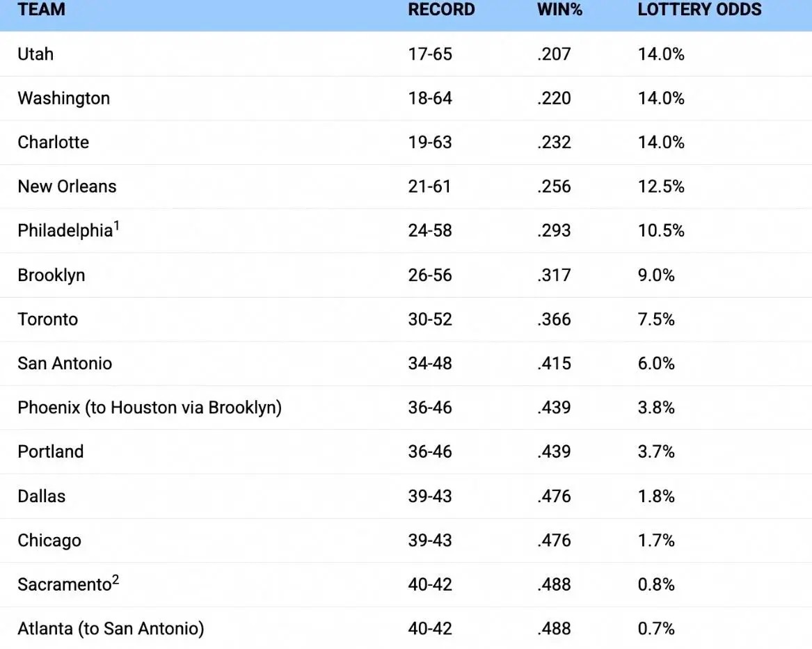This screenshot has height=649, width=812.
Task: Select Portland's 3.7% lottery odds
Action: point(656,452)
